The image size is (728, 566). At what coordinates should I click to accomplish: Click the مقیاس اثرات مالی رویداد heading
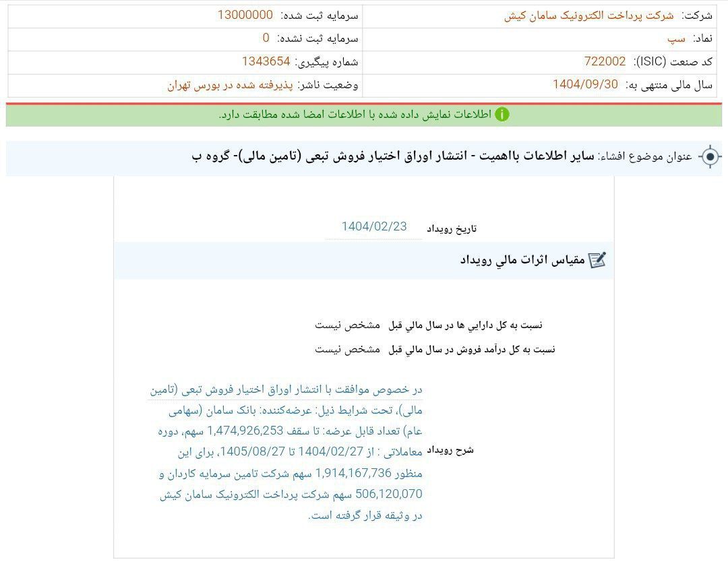tap(522, 260)
